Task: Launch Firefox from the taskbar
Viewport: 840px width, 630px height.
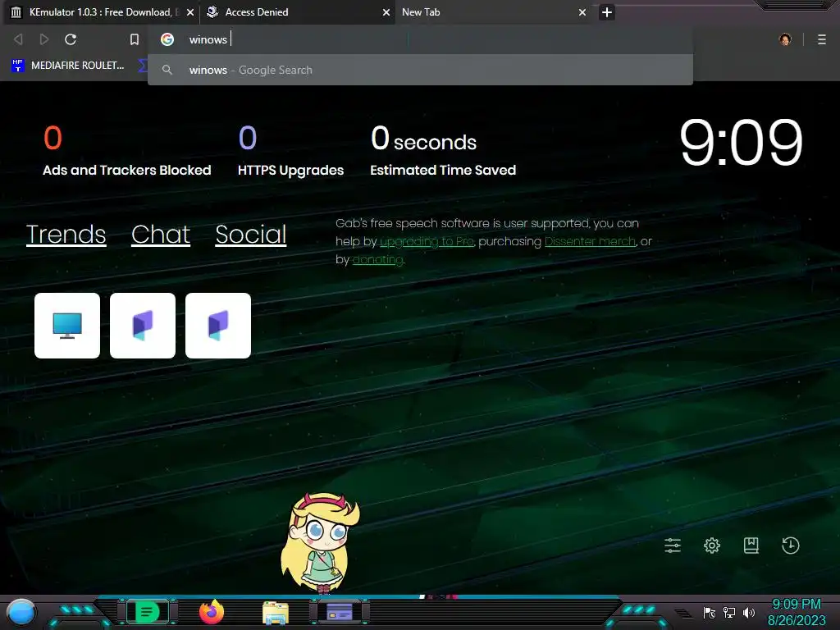Action: click(x=212, y=612)
